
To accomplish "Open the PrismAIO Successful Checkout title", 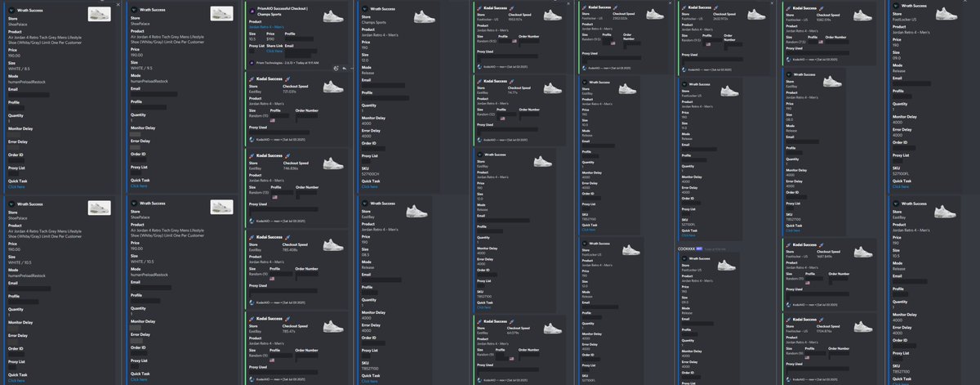I will (x=282, y=11).
